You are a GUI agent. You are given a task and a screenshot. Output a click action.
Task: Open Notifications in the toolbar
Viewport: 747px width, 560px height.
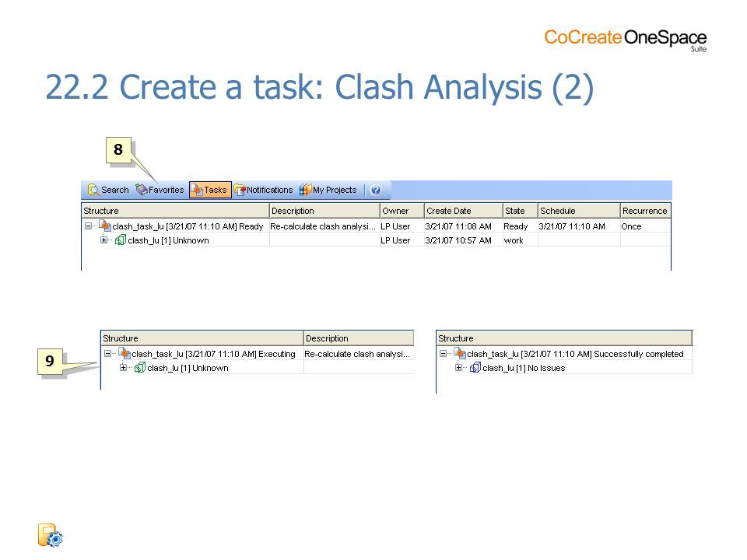(x=263, y=190)
